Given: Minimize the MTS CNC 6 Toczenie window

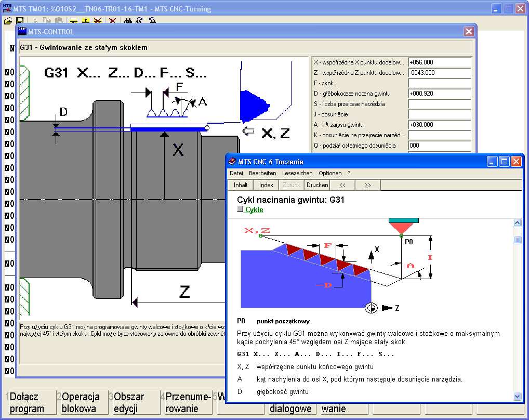Looking at the screenshot, I should (492, 162).
